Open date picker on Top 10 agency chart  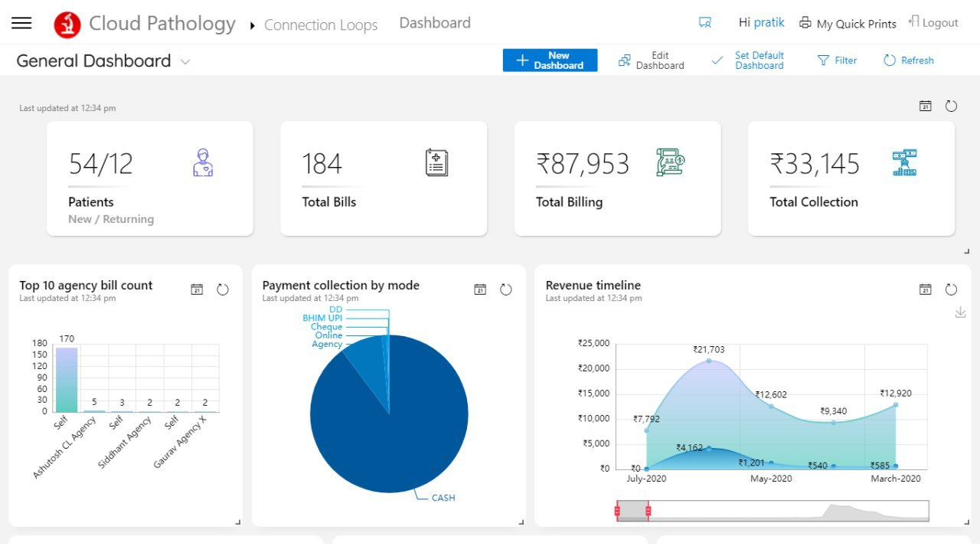point(197,289)
